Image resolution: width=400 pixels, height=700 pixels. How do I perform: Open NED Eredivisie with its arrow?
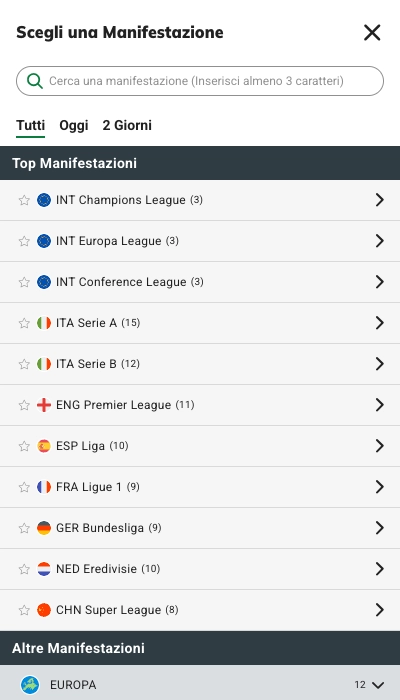point(379,569)
